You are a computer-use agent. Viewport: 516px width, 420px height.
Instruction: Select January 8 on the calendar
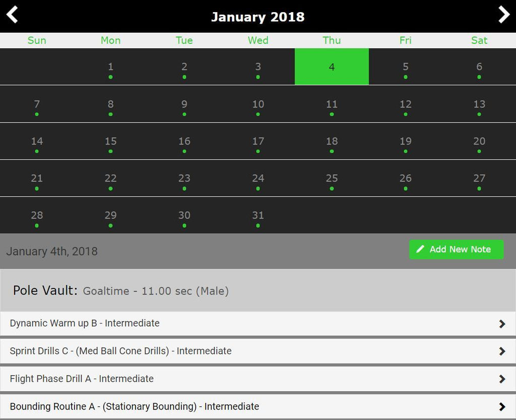[x=110, y=104]
